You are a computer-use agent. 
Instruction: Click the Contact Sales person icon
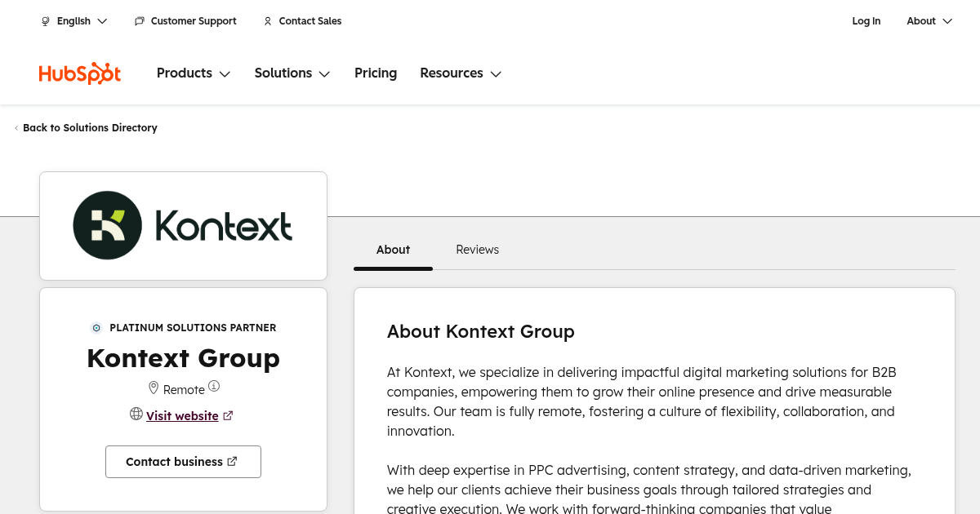click(x=268, y=21)
